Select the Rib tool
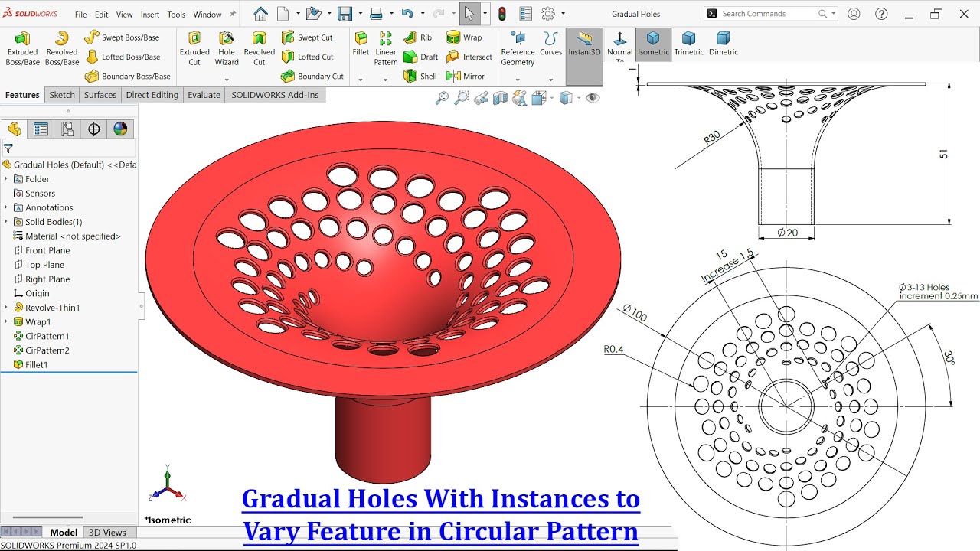 [x=418, y=37]
